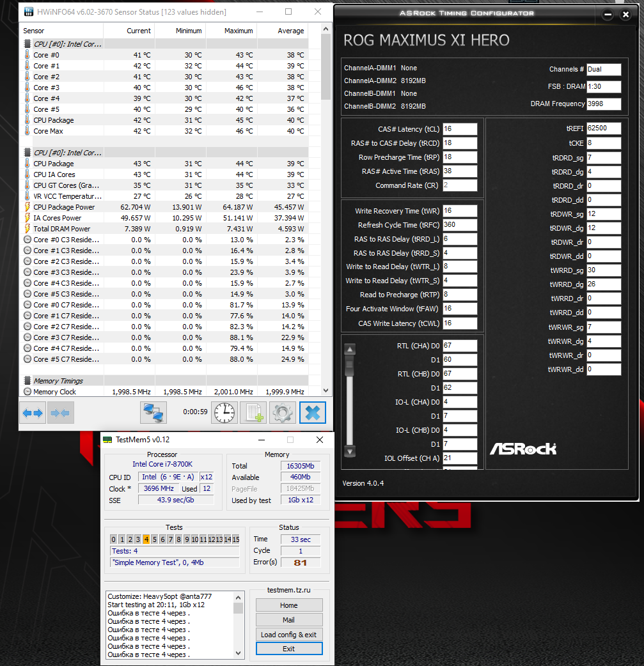Click HWiNFO blue X close sensors icon
The image size is (644, 666).
(x=313, y=413)
